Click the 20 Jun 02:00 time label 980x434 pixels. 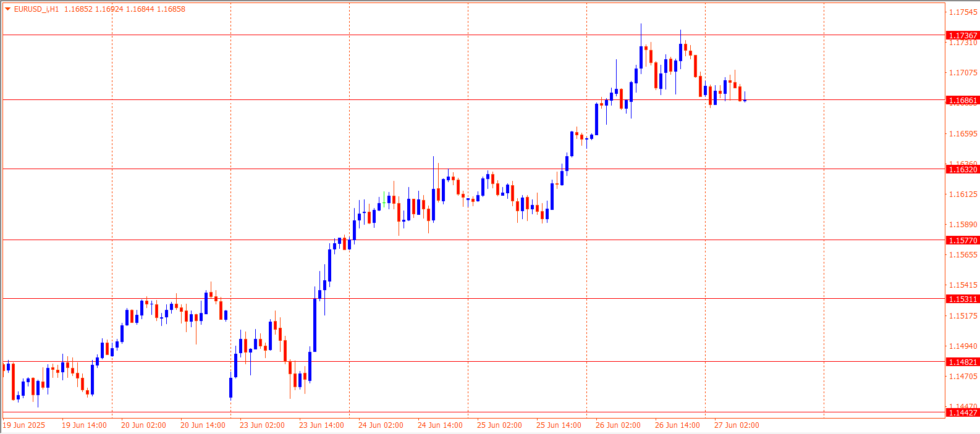(x=143, y=425)
